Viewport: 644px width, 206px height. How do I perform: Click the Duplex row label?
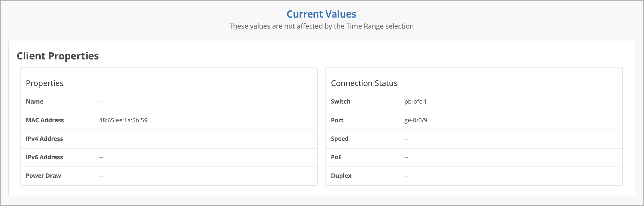pos(341,176)
